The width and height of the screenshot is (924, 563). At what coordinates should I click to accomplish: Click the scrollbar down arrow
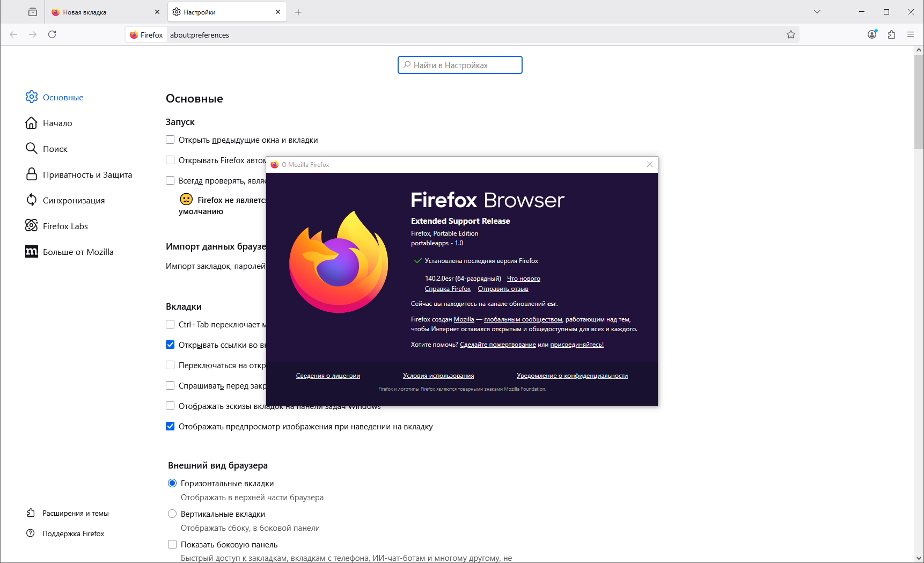click(919, 558)
